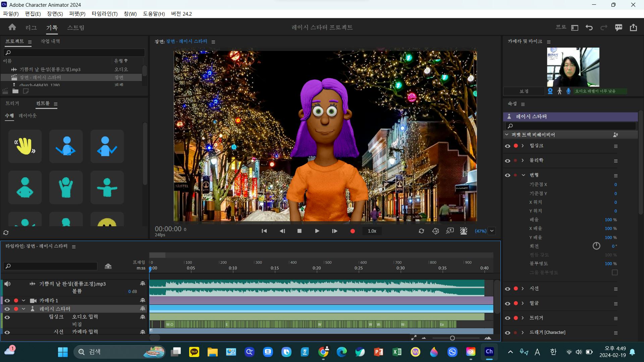The height and width of the screenshot is (362, 644).
Task: Click the waving hand trigger icon
Action: coord(25,146)
